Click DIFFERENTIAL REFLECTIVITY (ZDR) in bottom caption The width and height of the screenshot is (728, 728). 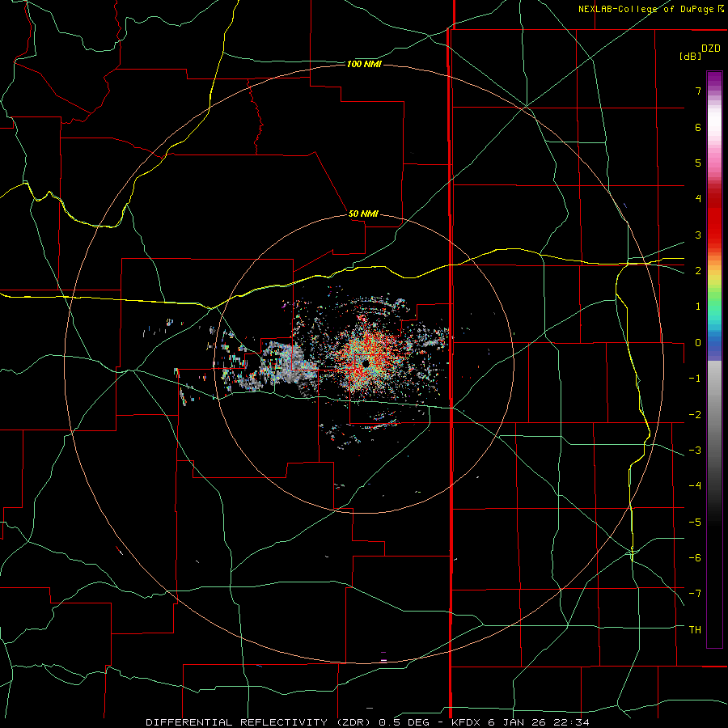(x=260, y=722)
